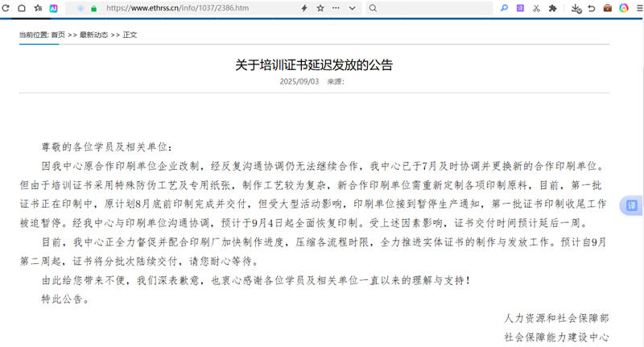The image size is (644, 347).
Task: Open the briefcase toolbox icon
Action: pyautogui.click(x=608, y=8)
